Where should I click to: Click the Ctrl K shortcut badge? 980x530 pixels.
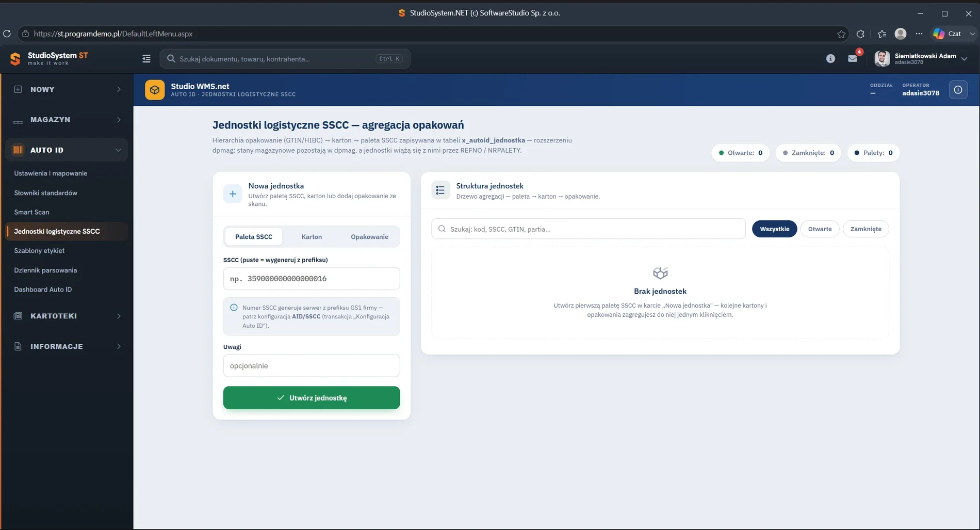[x=389, y=59]
